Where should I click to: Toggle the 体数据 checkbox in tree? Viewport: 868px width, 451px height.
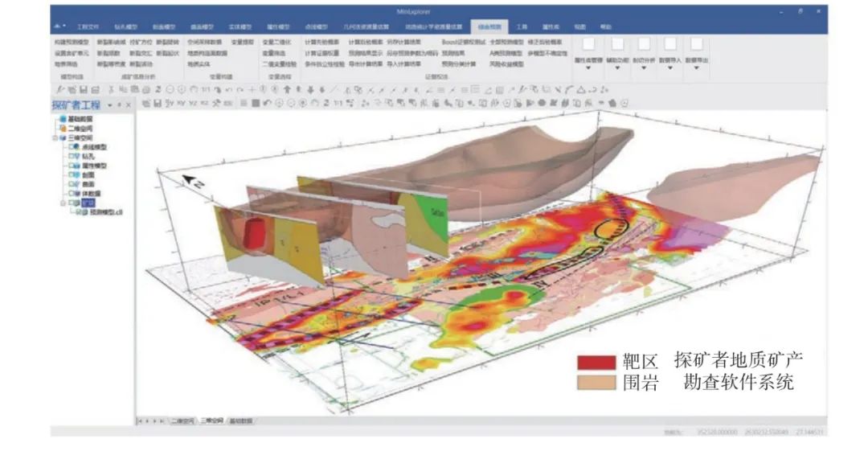(72, 194)
